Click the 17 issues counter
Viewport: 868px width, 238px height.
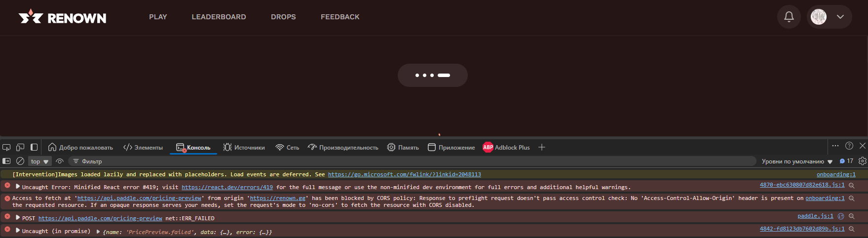(x=846, y=161)
